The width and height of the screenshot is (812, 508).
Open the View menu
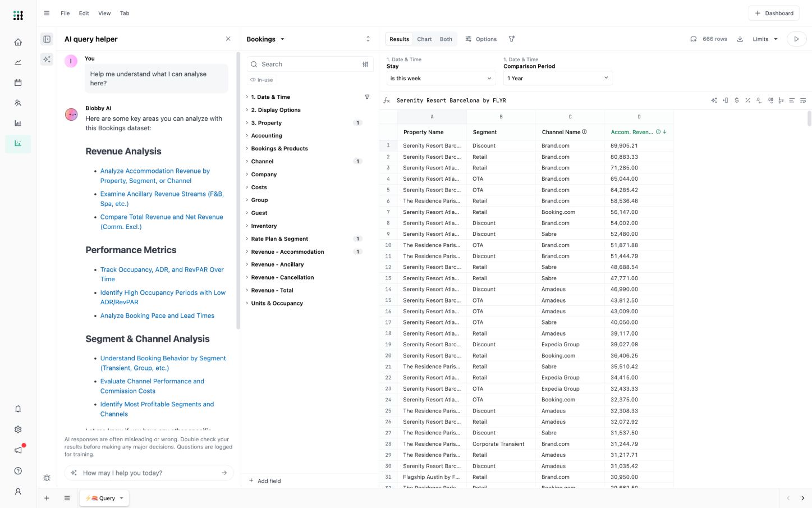point(104,13)
